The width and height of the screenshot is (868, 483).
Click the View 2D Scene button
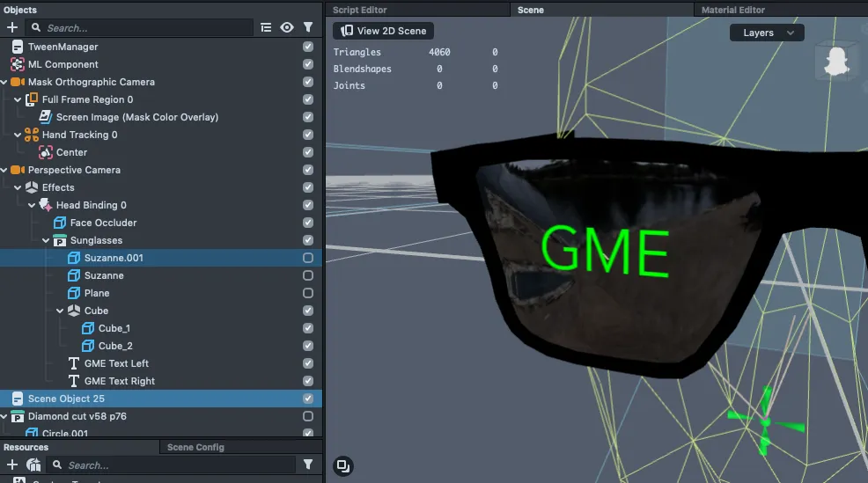(x=384, y=31)
